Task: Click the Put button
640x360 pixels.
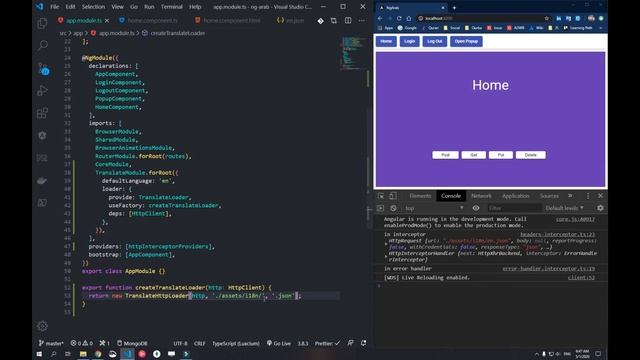Action: pyautogui.click(x=501, y=155)
